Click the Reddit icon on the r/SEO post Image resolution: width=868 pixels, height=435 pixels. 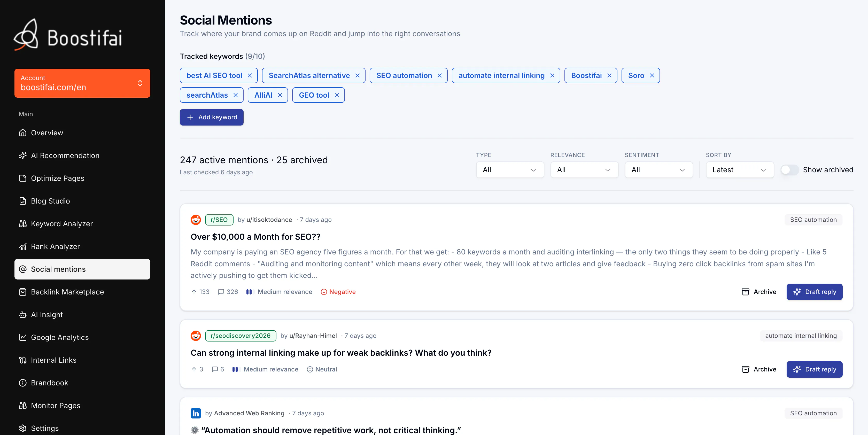196,220
